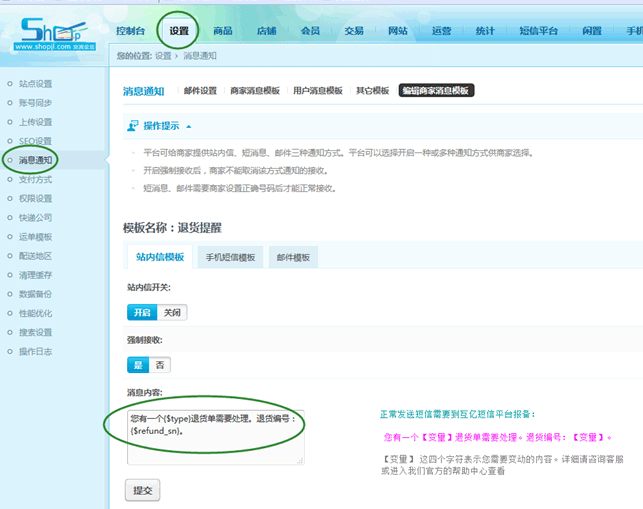643x509 pixels.
Task: Switch to 邮件模板 tab
Action: 293,257
